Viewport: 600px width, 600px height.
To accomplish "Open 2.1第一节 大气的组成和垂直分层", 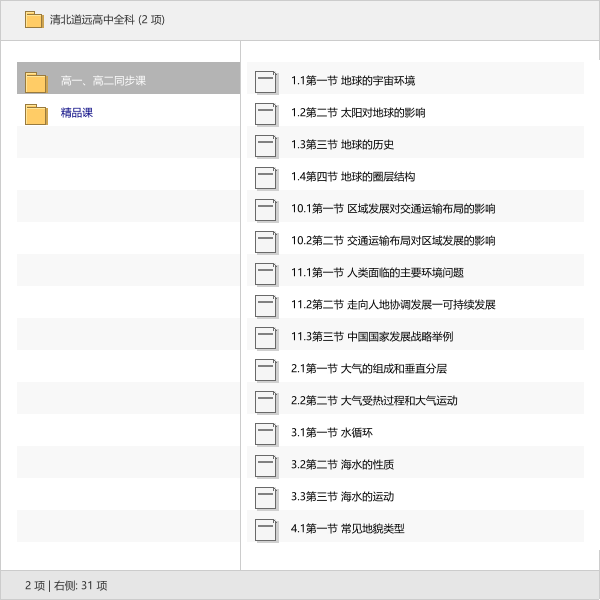I will coord(368,369).
